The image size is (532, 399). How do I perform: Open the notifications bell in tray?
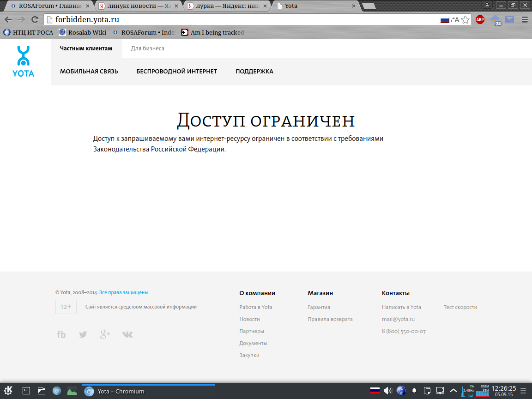tap(414, 391)
